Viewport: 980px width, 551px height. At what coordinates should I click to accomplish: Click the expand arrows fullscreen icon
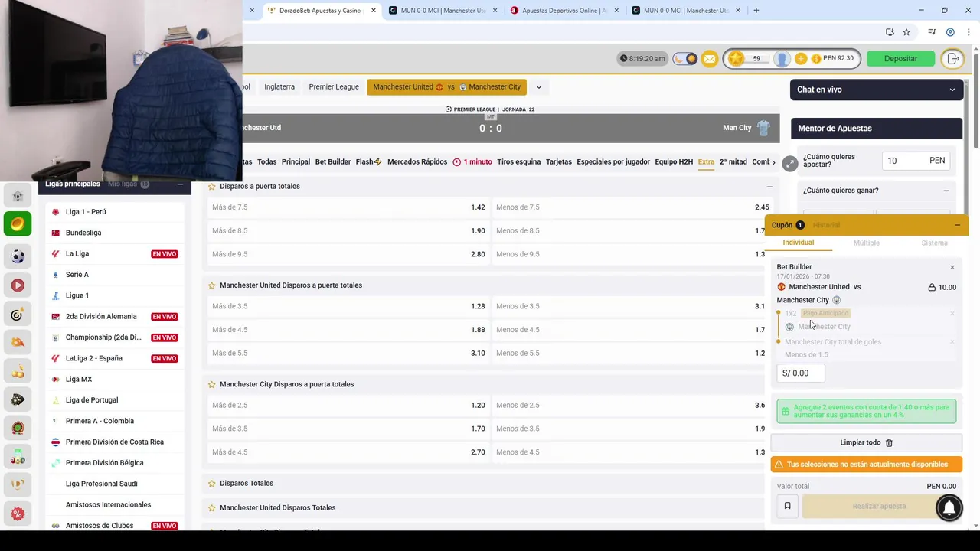click(x=790, y=163)
